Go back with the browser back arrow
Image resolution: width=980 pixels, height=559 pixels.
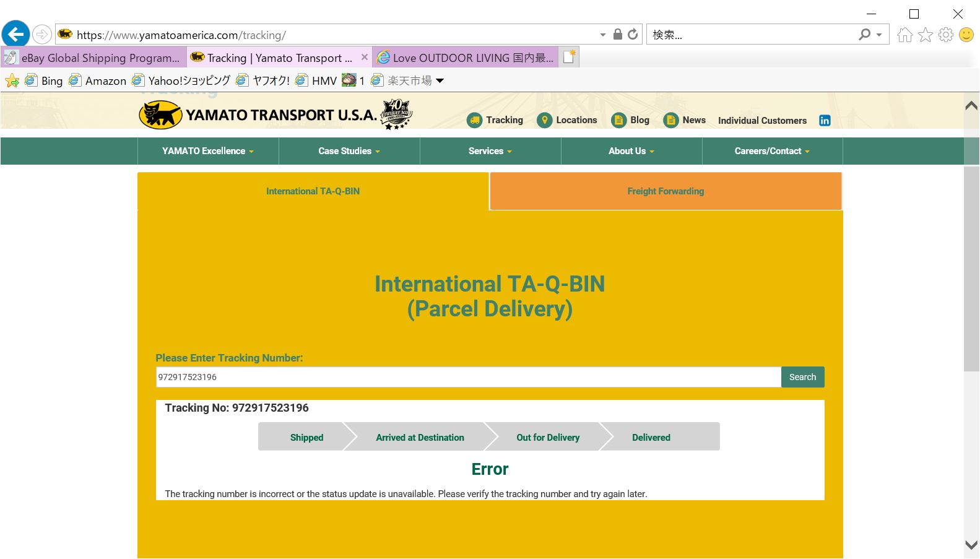click(15, 34)
